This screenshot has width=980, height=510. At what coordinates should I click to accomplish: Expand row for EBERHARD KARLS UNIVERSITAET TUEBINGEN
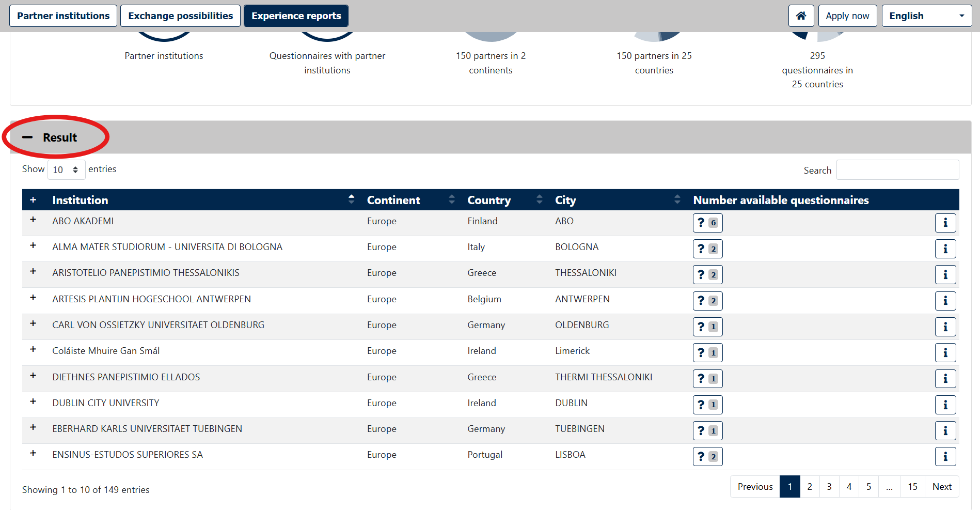coord(33,427)
